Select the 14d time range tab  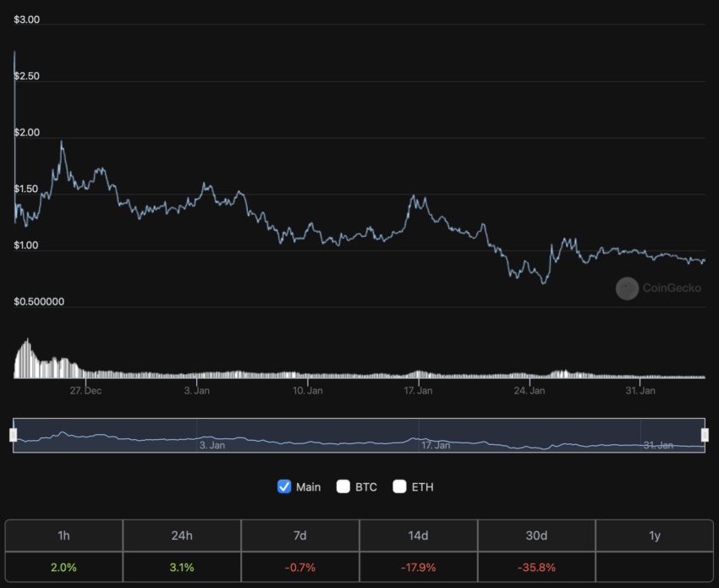click(418, 536)
